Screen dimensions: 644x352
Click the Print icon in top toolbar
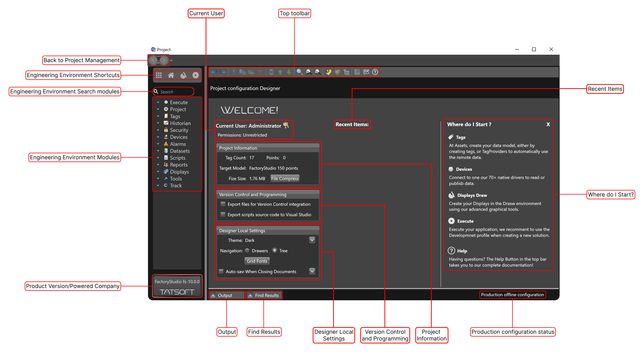[271, 72]
